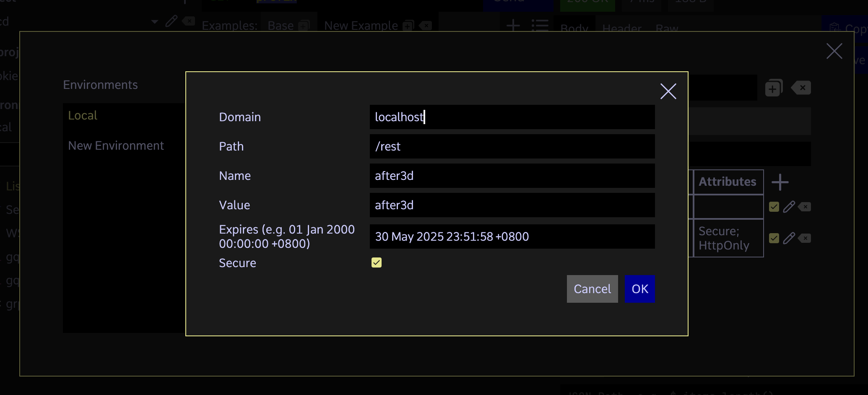Viewport: 868px width, 395px height.
Task: Edit the Secure; HttpOnly cookie row
Action: (789, 238)
